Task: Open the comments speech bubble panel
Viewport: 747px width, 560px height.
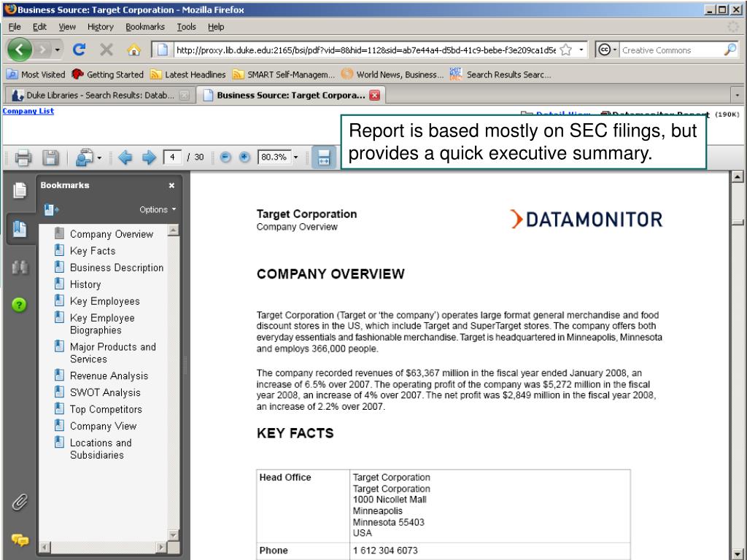Action: (x=20, y=540)
